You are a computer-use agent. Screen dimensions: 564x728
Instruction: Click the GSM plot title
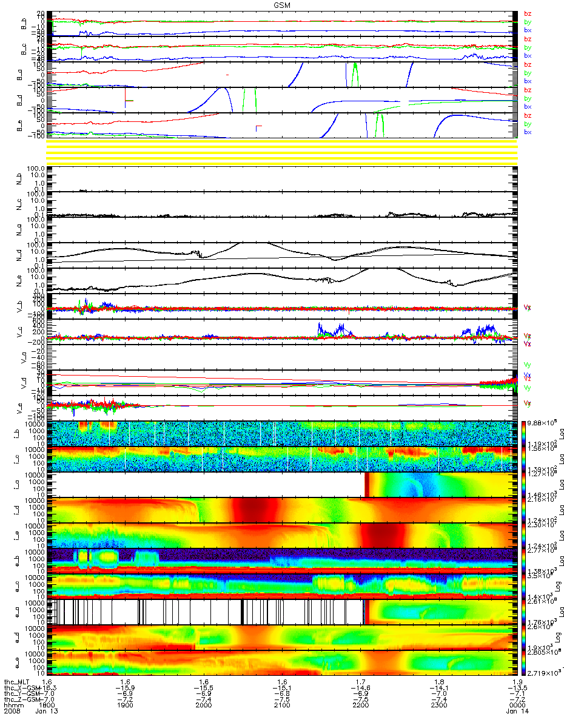282,5
